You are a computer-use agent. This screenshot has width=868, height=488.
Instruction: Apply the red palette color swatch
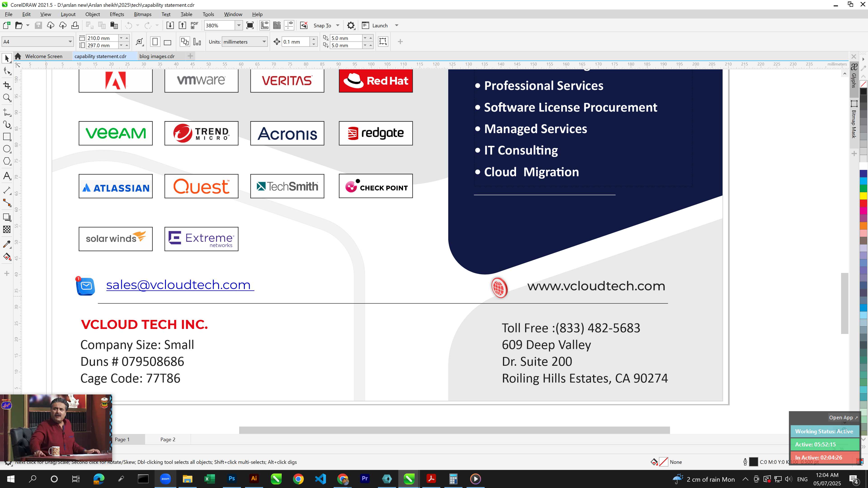click(864, 203)
